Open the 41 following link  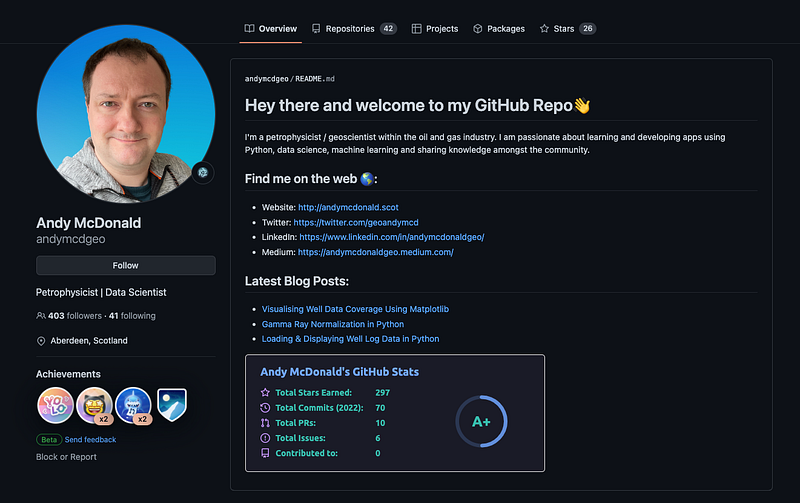click(x=132, y=316)
